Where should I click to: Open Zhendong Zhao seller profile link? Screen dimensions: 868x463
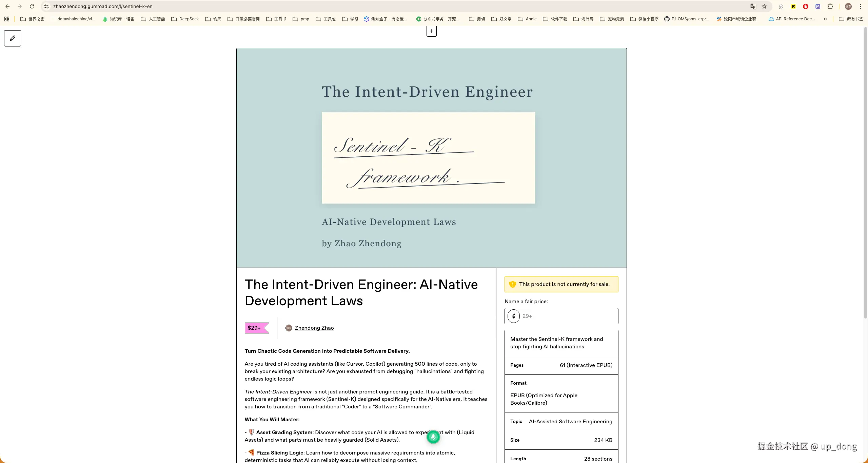click(314, 328)
